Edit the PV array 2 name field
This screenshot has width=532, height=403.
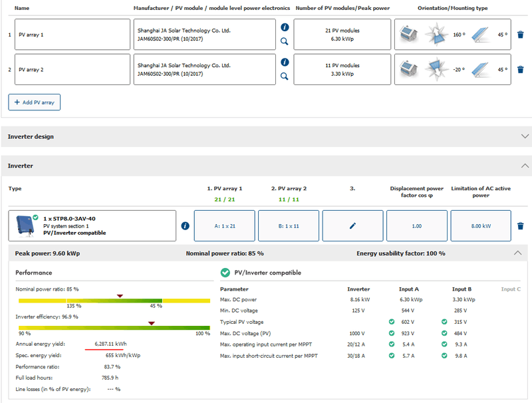point(72,69)
